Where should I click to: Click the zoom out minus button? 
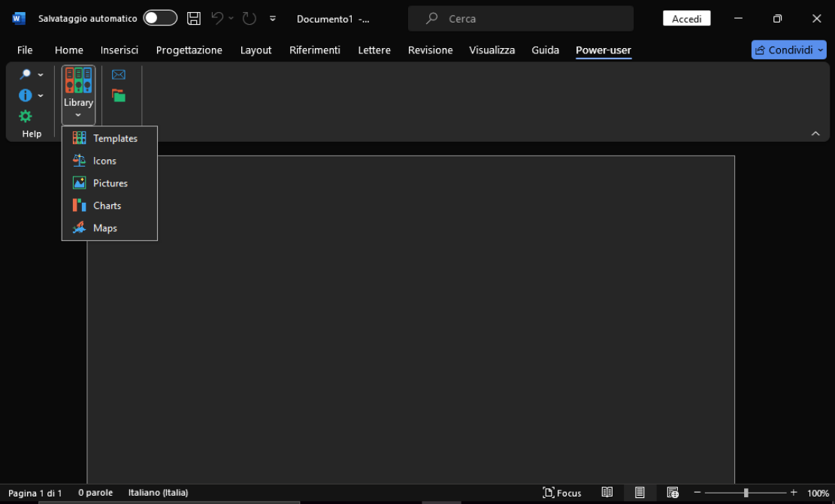click(697, 493)
